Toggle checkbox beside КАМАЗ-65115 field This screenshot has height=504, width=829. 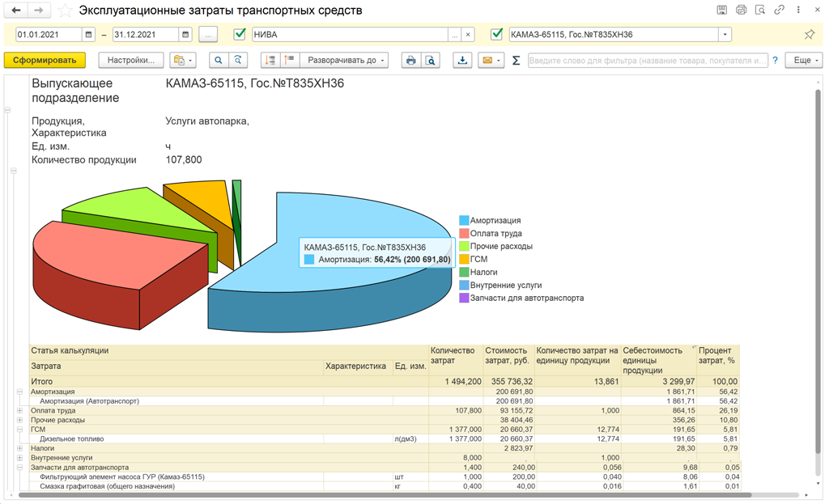coord(497,35)
